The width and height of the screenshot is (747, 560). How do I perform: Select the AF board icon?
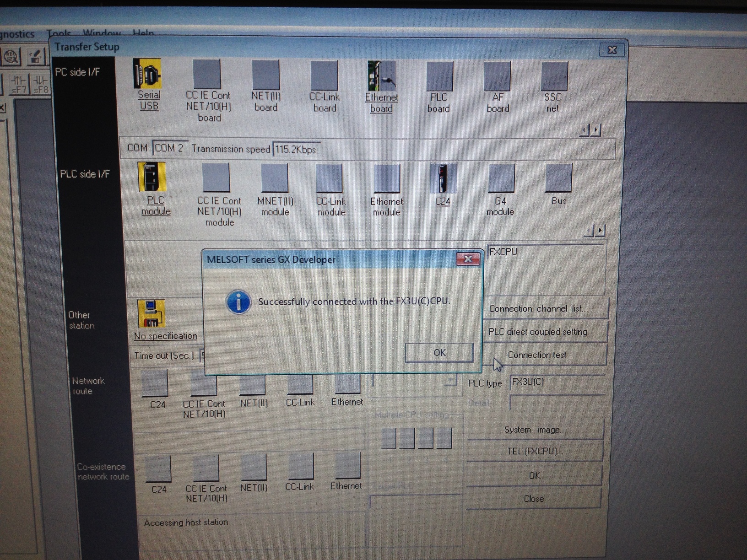(x=497, y=76)
